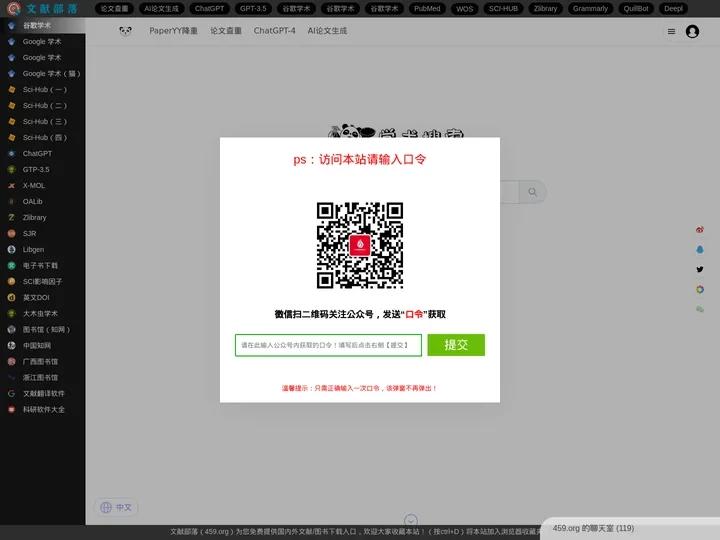Click the 科研软件大全 sidebar icon
The image size is (720, 540).
(11, 410)
